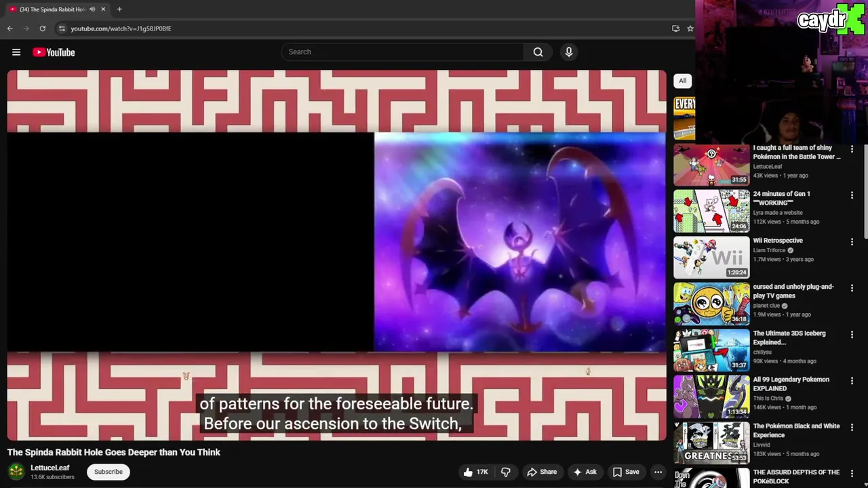Open LettuceLeaf channel name link
The image size is (868, 488).
[x=50, y=468]
